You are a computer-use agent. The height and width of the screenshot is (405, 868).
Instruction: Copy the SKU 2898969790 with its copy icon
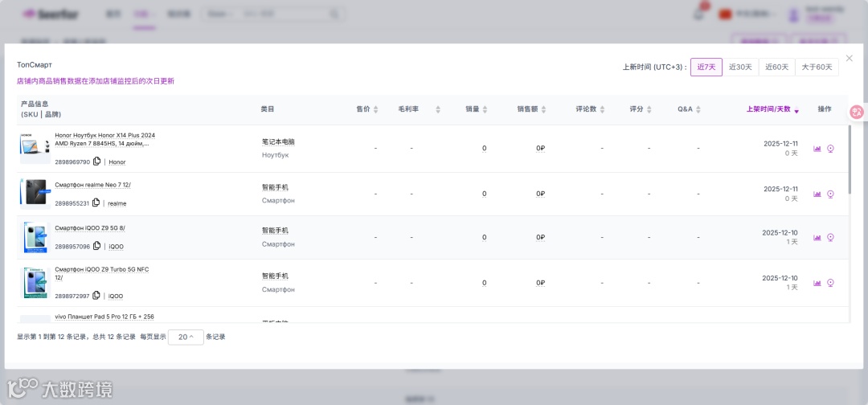tap(97, 162)
